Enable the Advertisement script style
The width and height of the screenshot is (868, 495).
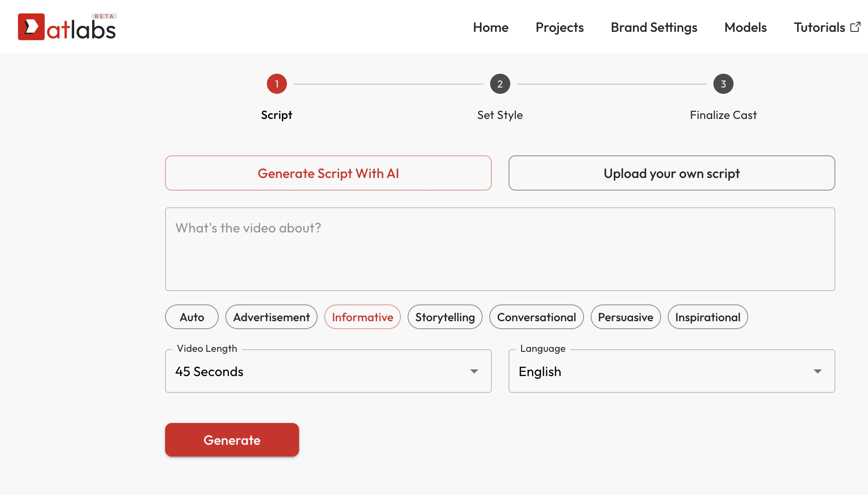(271, 317)
